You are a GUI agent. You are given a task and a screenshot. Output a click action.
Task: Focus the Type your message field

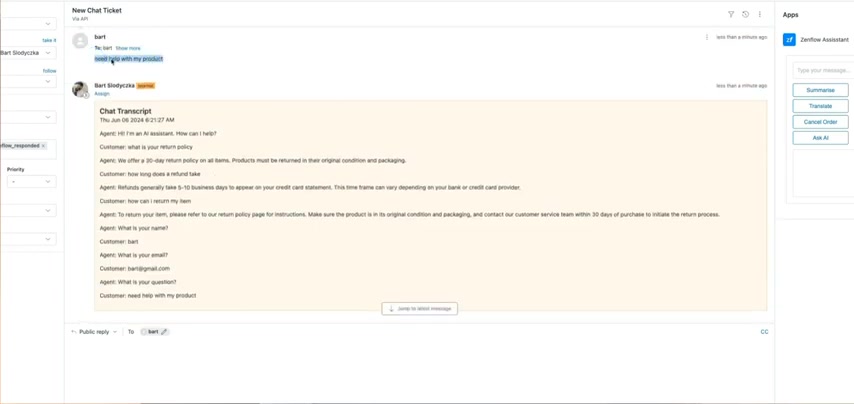click(x=823, y=70)
